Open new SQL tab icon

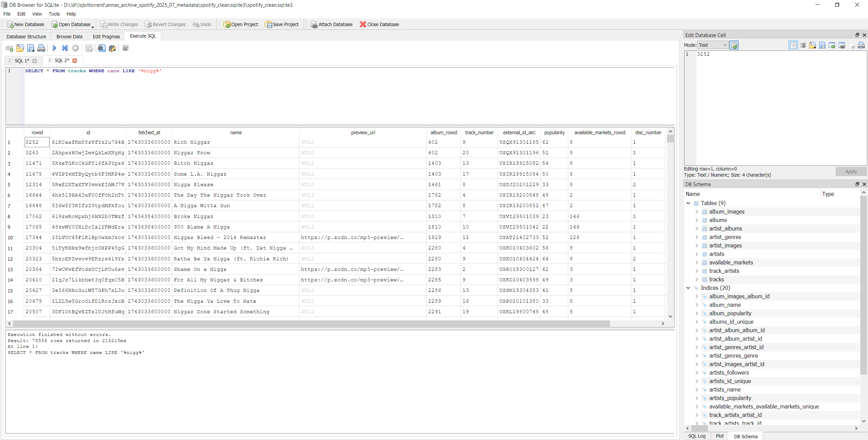[x=9, y=48]
